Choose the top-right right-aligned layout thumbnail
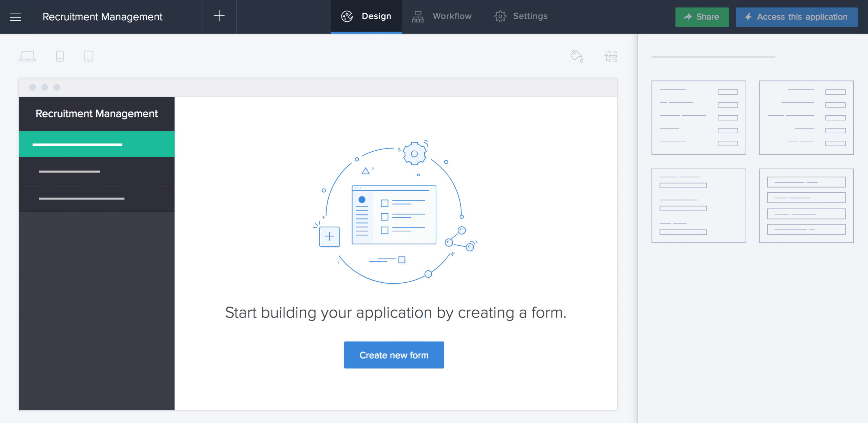 tap(806, 118)
